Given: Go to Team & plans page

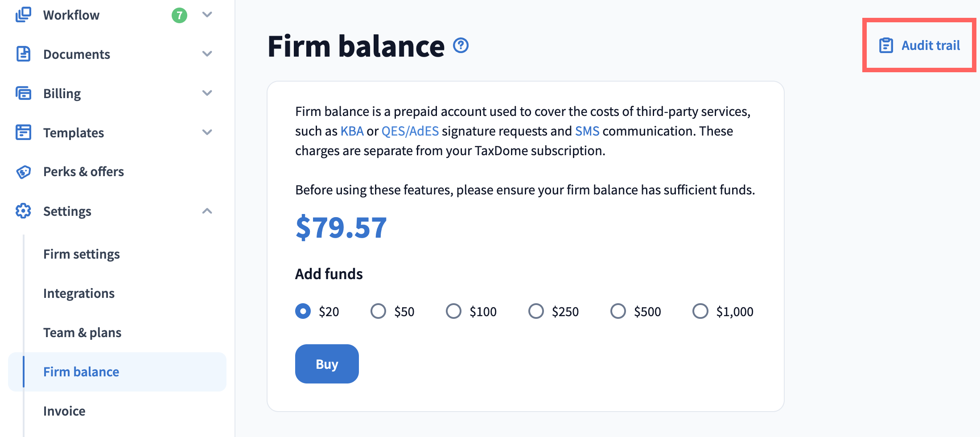Looking at the screenshot, I should (x=82, y=333).
